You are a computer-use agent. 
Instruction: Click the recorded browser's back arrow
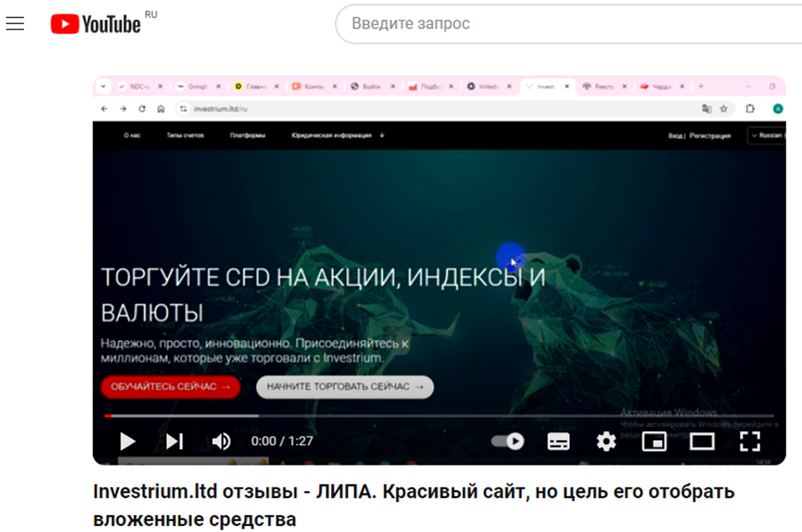(x=104, y=109)
